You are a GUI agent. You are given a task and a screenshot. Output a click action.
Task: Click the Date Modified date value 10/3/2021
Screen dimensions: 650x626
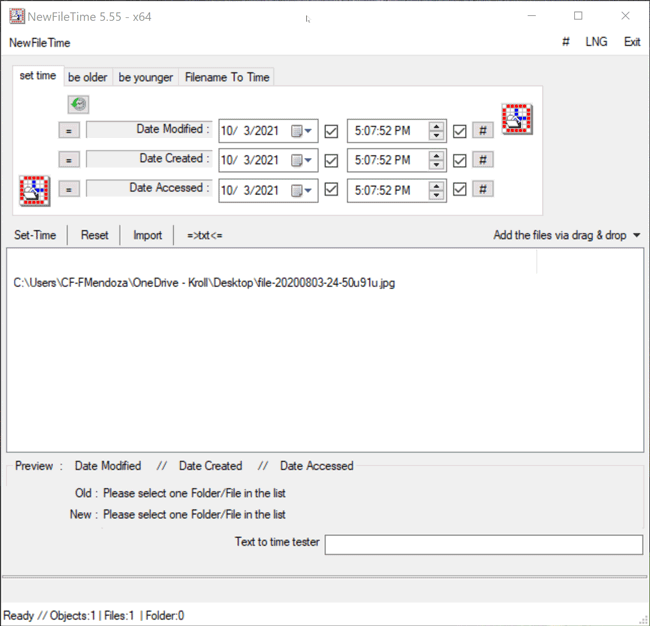pyautogui.click(x=250, y=131)
